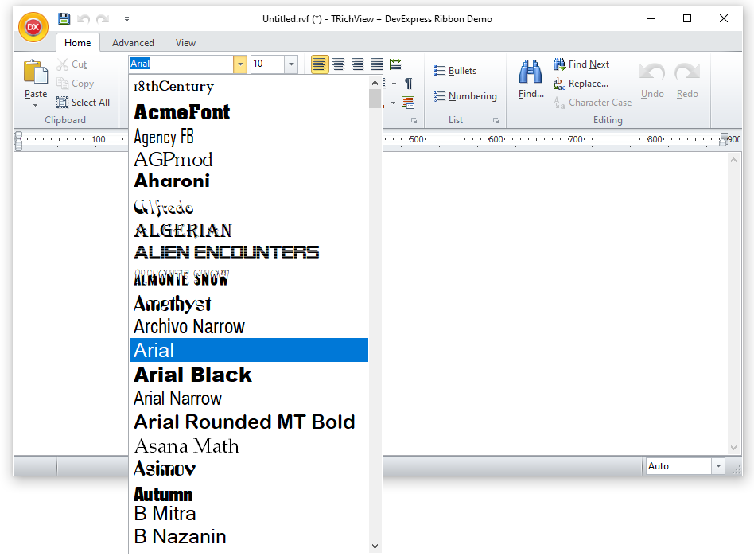Switch to the Home ribbon tab
754x560 pixels.
pos(77,43)
